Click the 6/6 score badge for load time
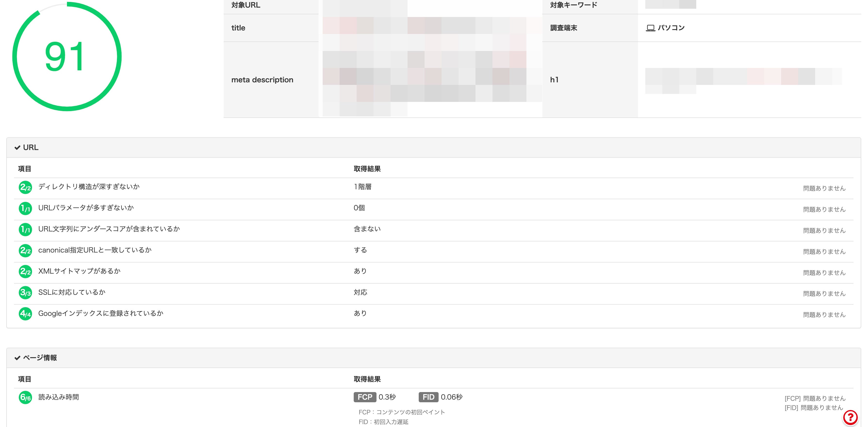 click(x=25, y=398)
